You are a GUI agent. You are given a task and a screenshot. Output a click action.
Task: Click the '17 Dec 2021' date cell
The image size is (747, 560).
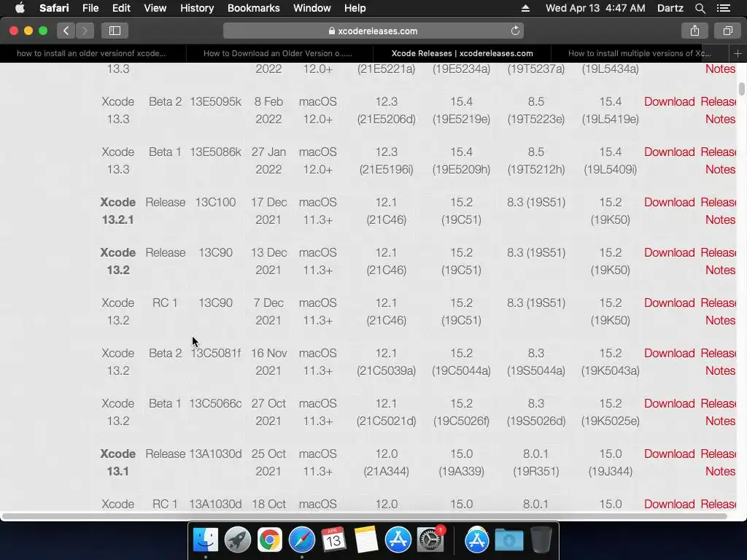coord(268,211)
